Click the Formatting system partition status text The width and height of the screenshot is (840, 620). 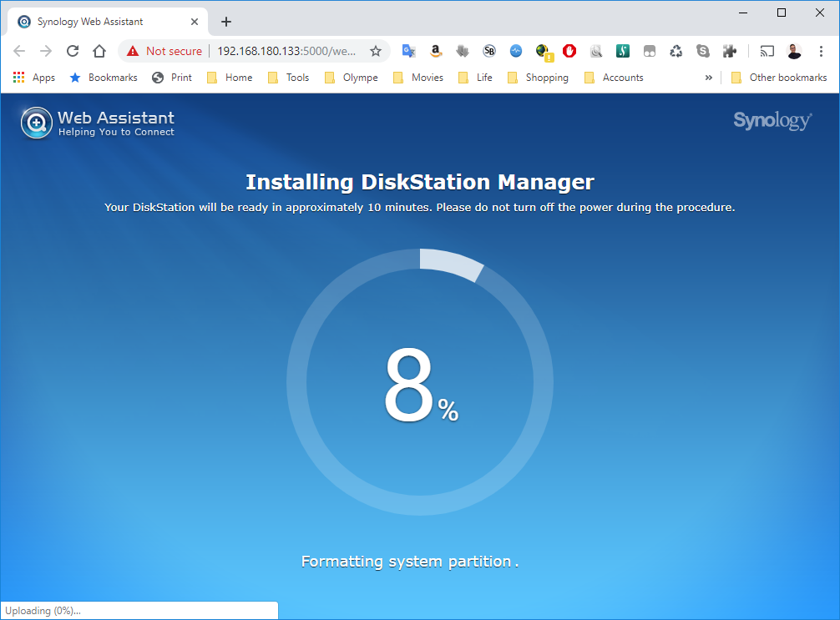(410, 561)
